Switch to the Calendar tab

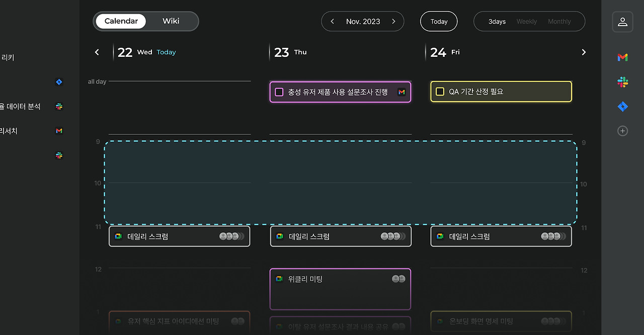click(x=121, y=21)
